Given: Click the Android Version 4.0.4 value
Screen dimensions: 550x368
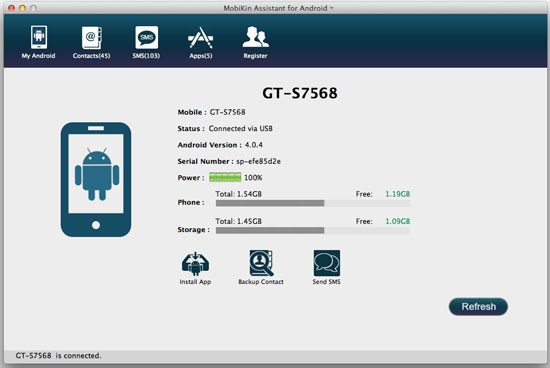Looking at the screenshot, I should pos(254,145).
